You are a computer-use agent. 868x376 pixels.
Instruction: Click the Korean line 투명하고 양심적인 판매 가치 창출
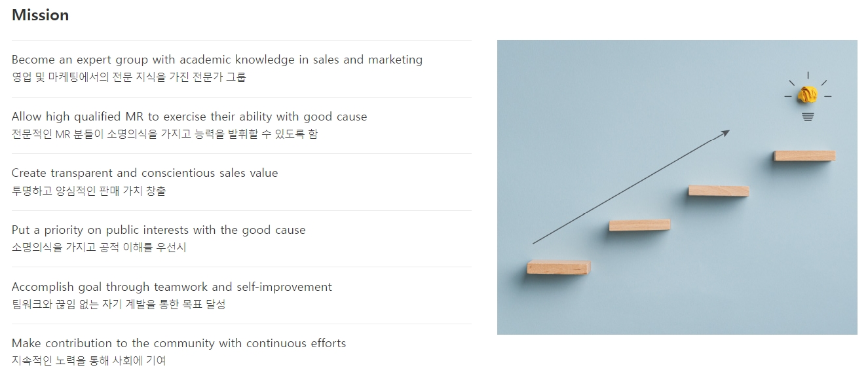pos(88,191)
